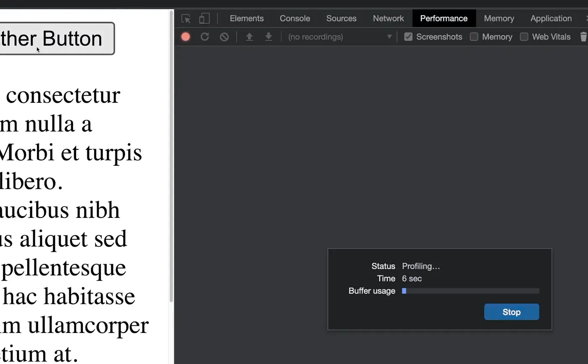This screenshot has height=364, width=588.
Task: Click the trash can collect garbage icon
Action: (x=583, y=37)
